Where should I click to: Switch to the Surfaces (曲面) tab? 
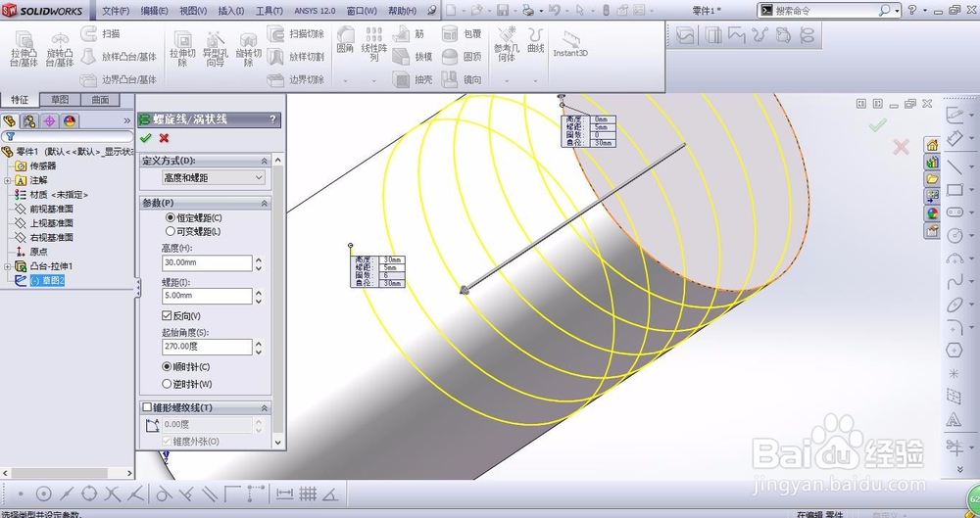(x=100, y=99)
